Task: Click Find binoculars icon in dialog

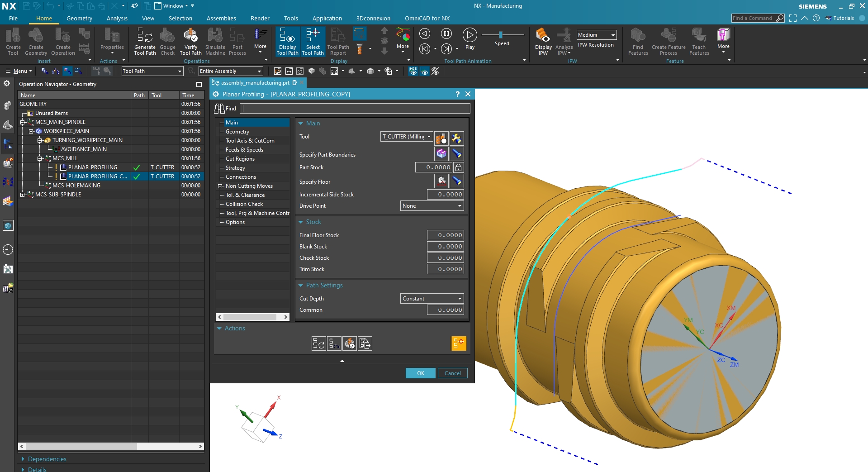Action: 219,109
